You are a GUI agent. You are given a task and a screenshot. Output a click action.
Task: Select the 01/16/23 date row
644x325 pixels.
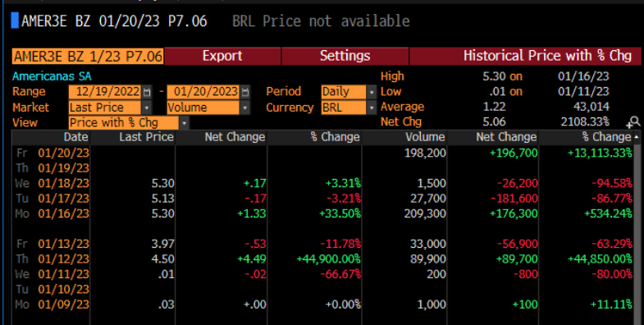322,213
